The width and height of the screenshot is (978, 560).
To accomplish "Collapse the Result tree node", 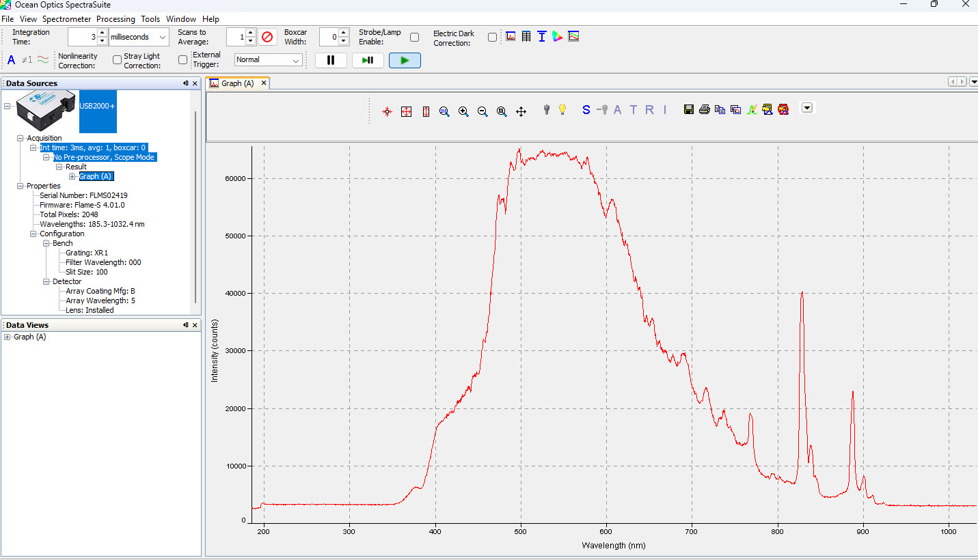I will tap(59, 167).
